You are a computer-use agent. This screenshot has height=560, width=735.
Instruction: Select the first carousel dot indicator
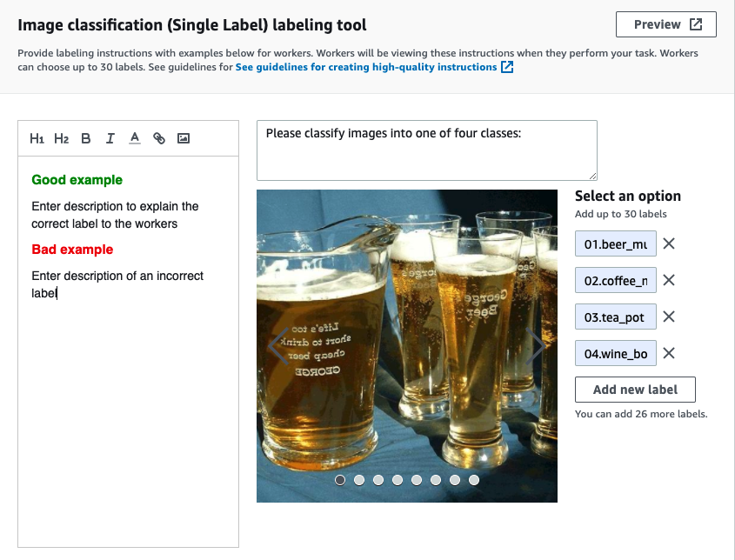pyautogui.click(x=340, y=480)
